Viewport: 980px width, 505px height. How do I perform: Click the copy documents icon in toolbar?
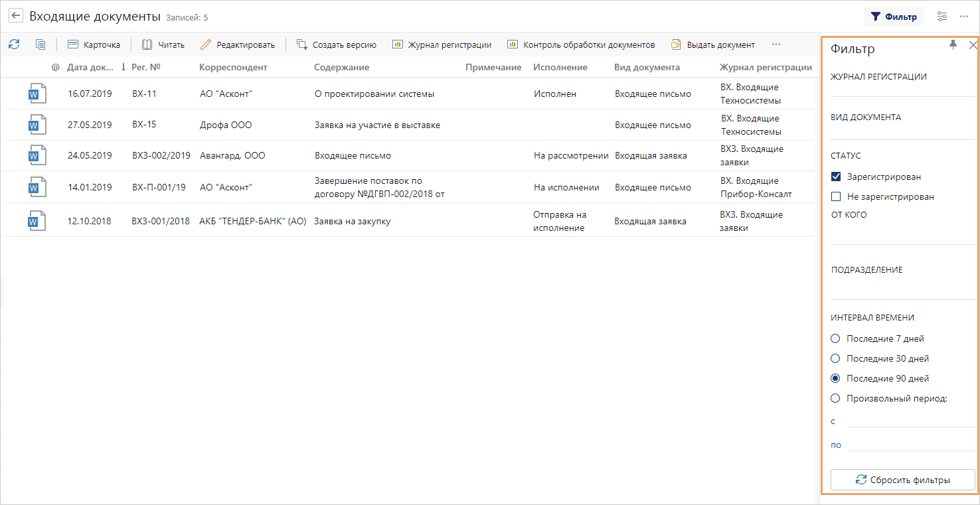(x=41, y=44)
